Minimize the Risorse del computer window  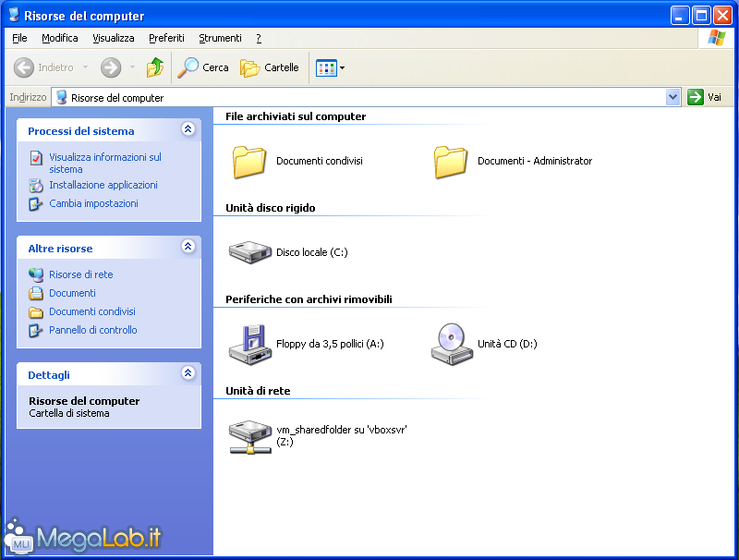[x=679, y=16]
